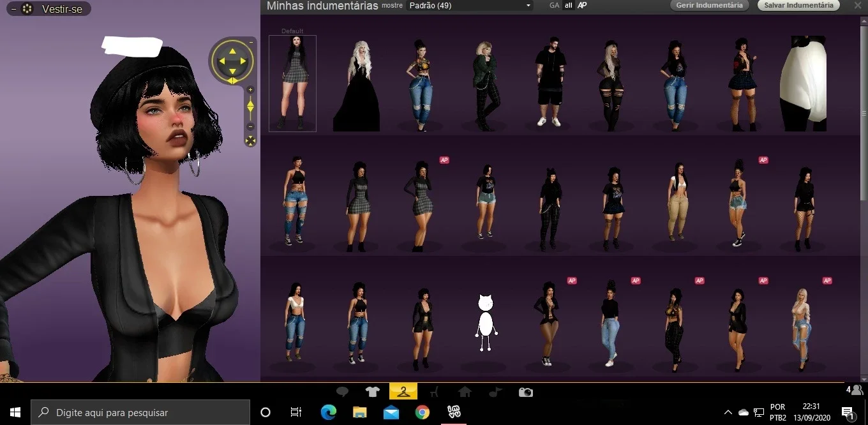This screenshot has width=868, height=425.
Task: Open the Padrão (49) outfit category dropdown
Action: 469,6
